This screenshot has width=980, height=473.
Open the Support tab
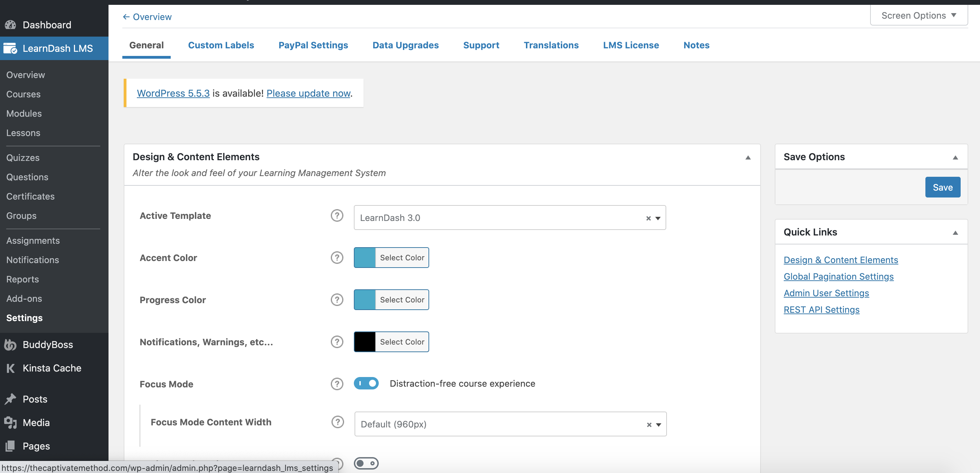(481, 45)
